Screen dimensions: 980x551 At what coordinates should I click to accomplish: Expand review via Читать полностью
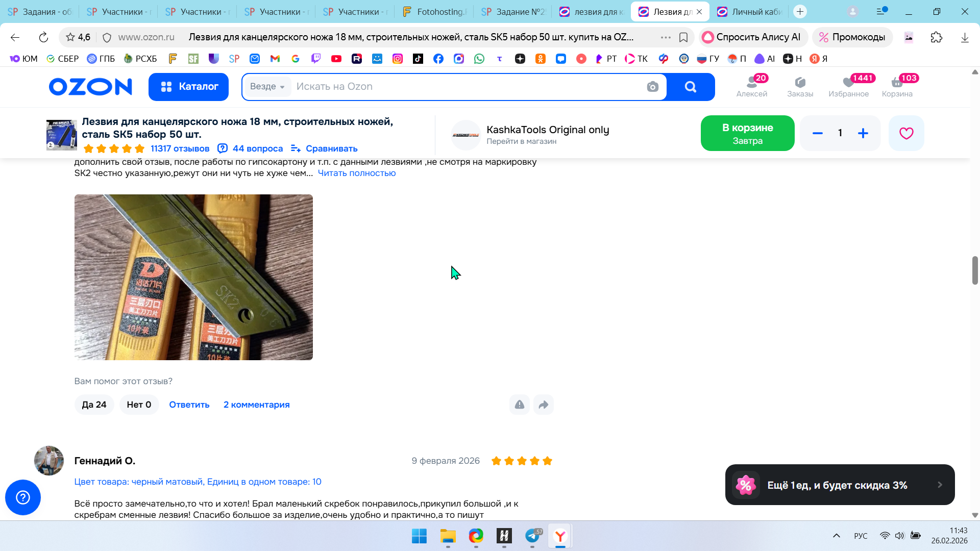(356, 173)
